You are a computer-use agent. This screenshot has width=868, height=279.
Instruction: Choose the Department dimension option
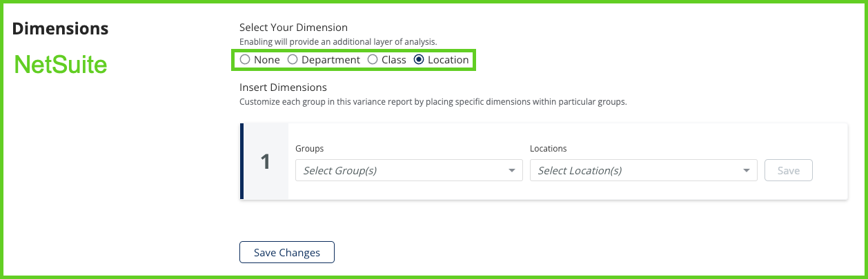pyautogui.click(x=293, y=60)
